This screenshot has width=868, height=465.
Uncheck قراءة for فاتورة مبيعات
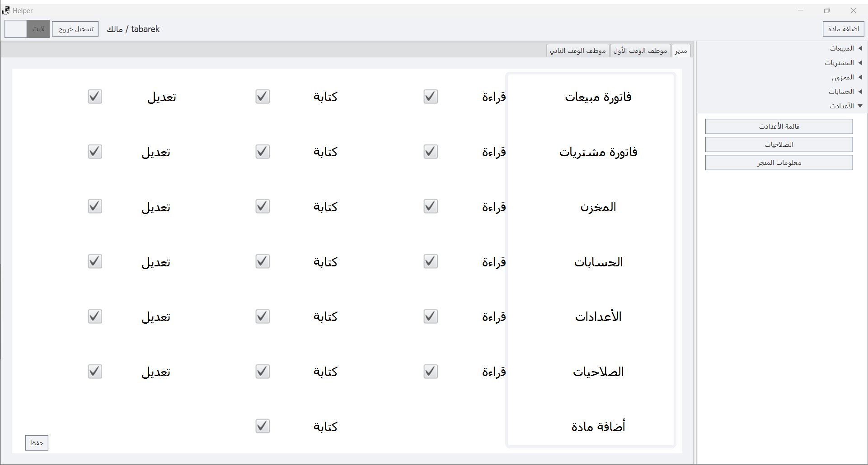tap(430, 97)
